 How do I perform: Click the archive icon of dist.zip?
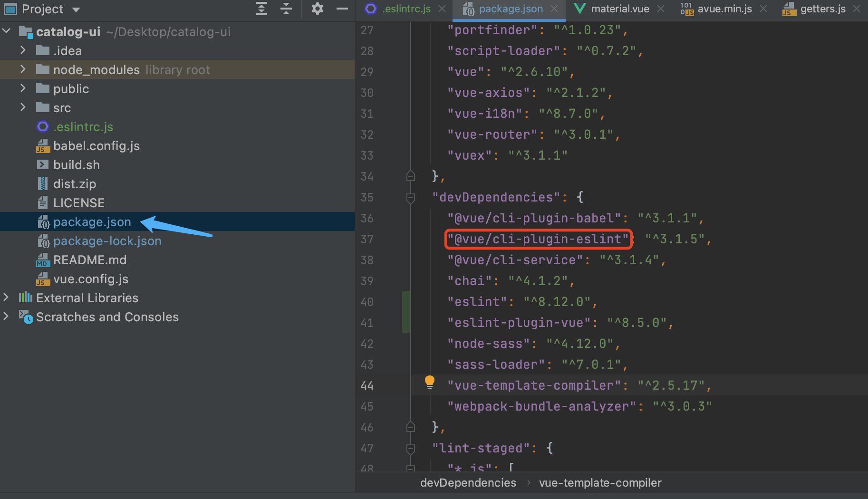point(43,183)
